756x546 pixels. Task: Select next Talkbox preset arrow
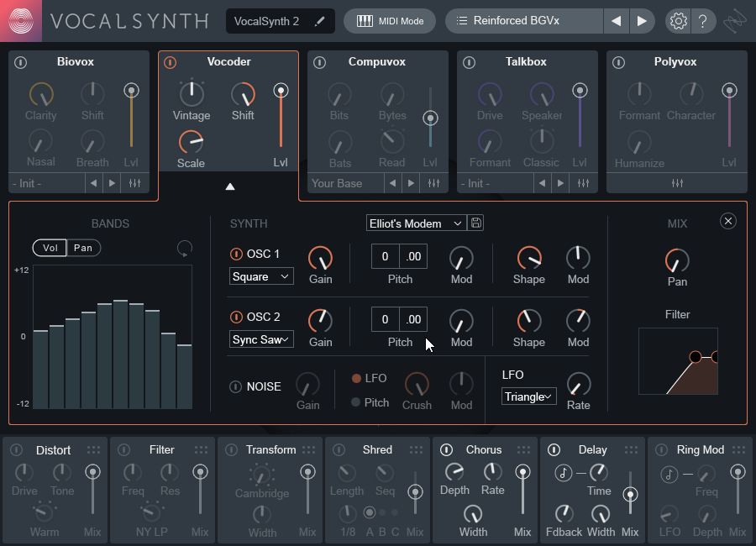(x=560, y=183)
